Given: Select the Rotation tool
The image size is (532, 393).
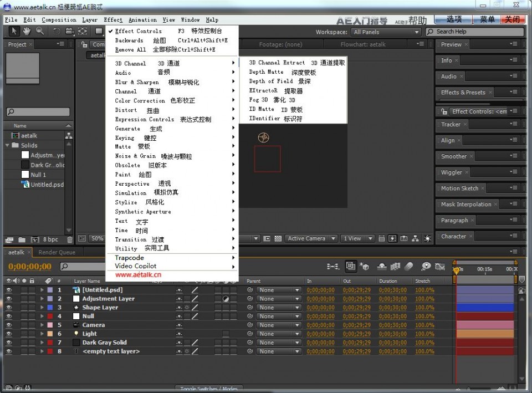Looking at the screenshot, I should (57, 32).
